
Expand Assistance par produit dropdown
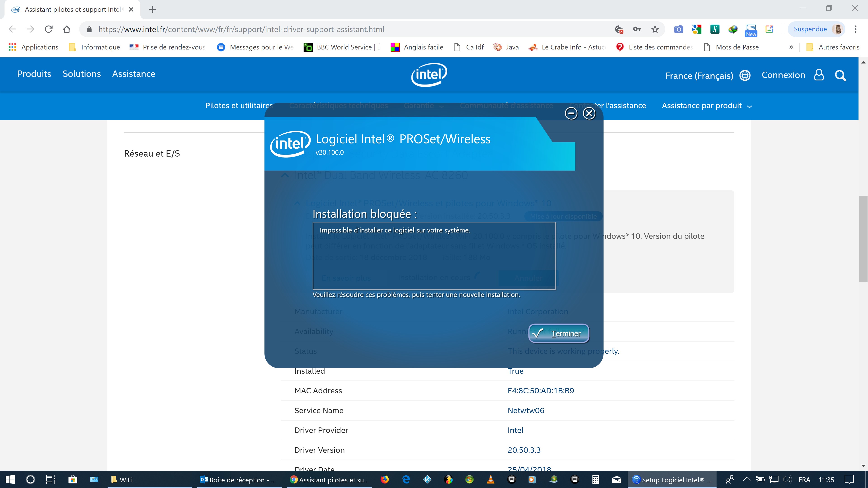coord(707,106)
